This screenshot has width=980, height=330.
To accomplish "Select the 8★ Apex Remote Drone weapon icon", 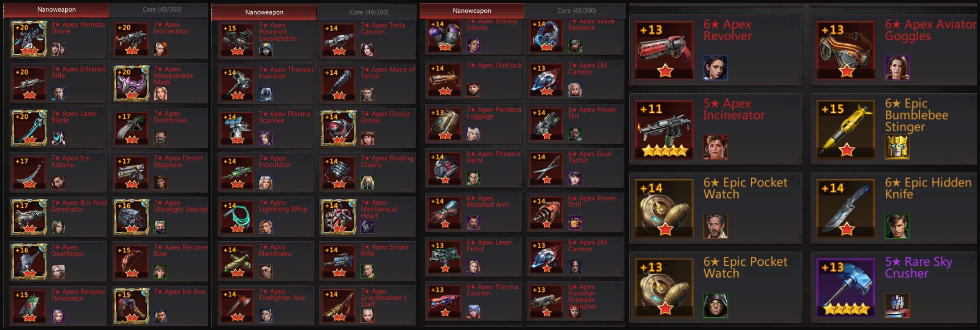I will click(x=29, y=39).
